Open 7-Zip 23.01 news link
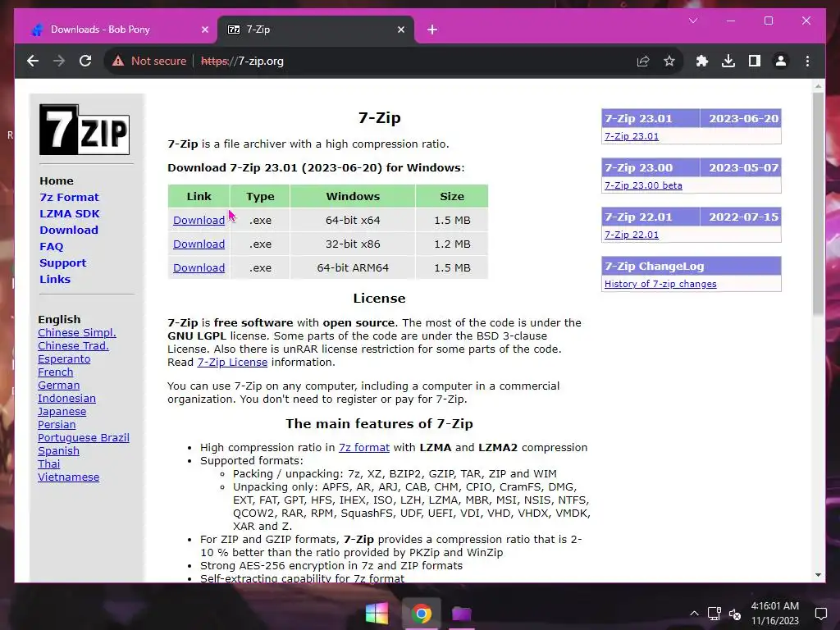This screenshot has width=840, height=630. pyautogui.click(x=631, y=136)
